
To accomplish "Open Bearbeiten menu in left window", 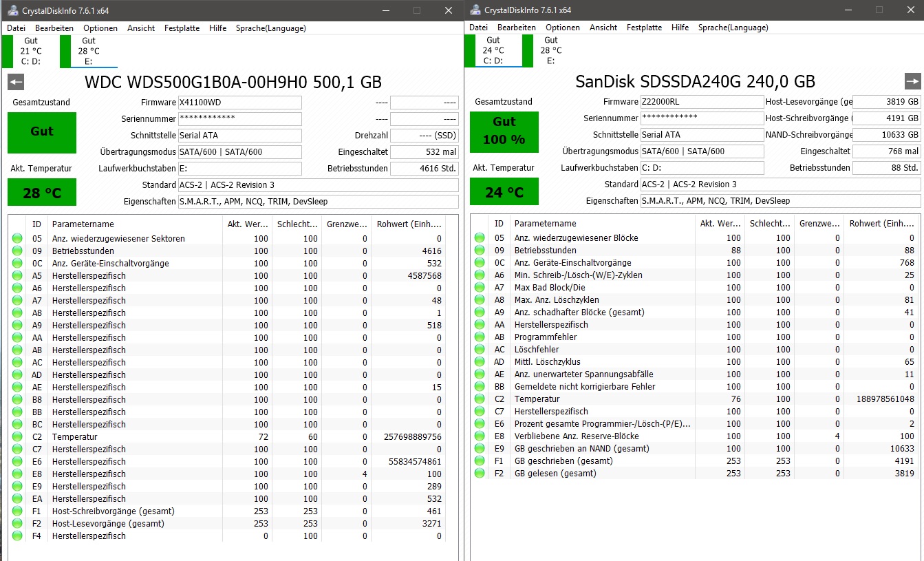I will [54, 28].
